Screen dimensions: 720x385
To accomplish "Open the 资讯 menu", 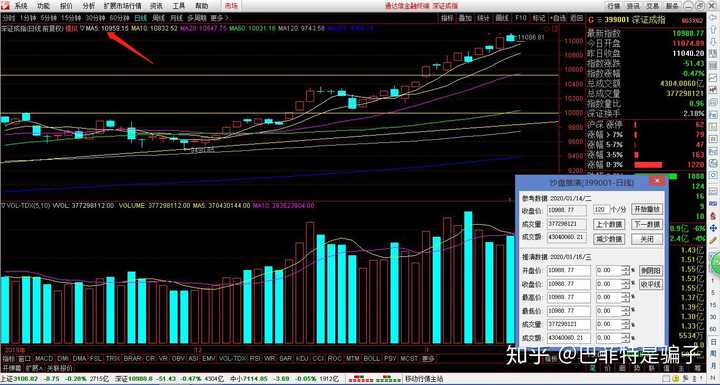I will point(157,6).
